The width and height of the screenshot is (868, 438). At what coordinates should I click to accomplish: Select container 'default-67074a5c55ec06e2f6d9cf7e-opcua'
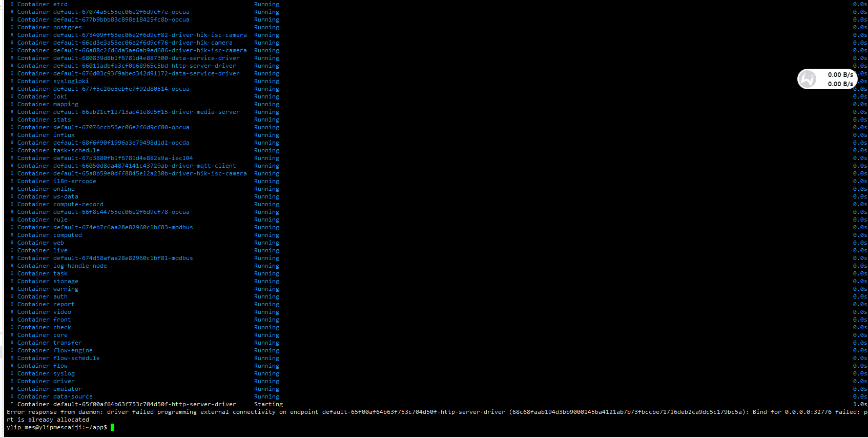point(121,12)
